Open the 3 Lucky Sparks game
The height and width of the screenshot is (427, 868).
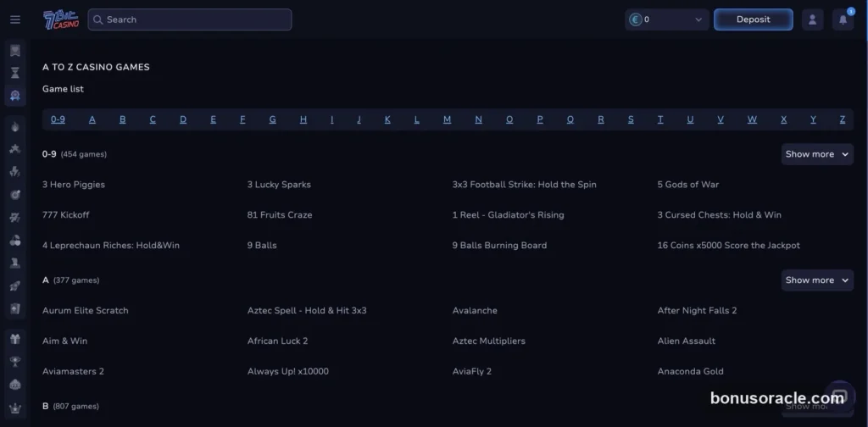(279, 185)
